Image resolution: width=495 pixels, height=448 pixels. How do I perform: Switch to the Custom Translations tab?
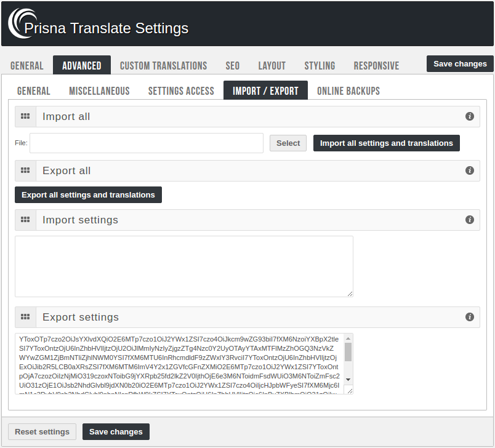click(163, 66)
